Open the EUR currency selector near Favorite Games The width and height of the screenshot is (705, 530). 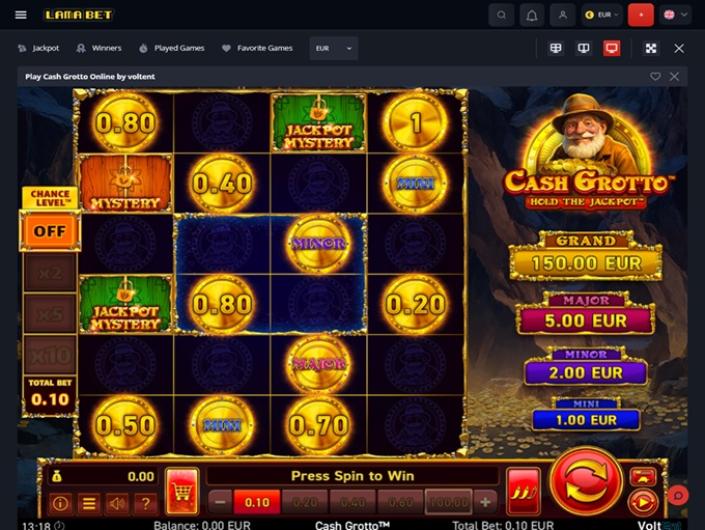[x=334, y=48]
